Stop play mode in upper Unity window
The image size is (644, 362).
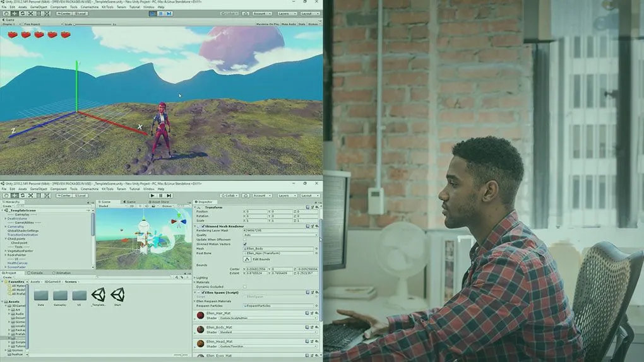pyautogui.click(x=152, y=13)
